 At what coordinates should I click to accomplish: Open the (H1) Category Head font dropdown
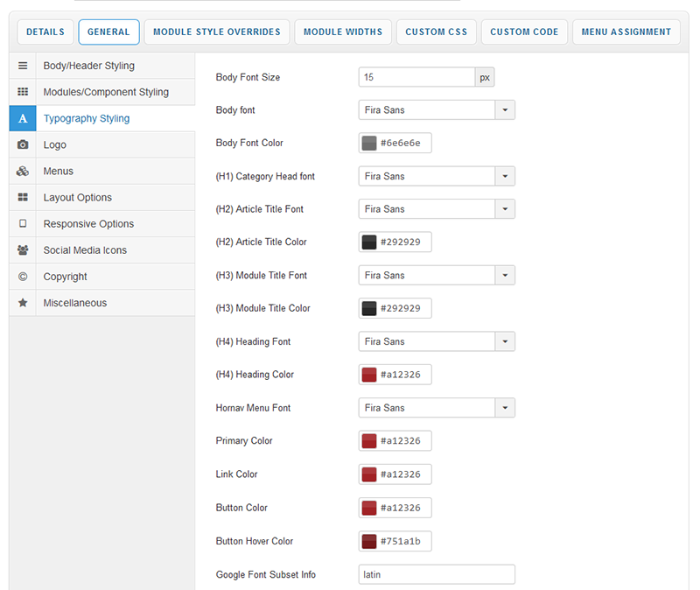[505, 176]
